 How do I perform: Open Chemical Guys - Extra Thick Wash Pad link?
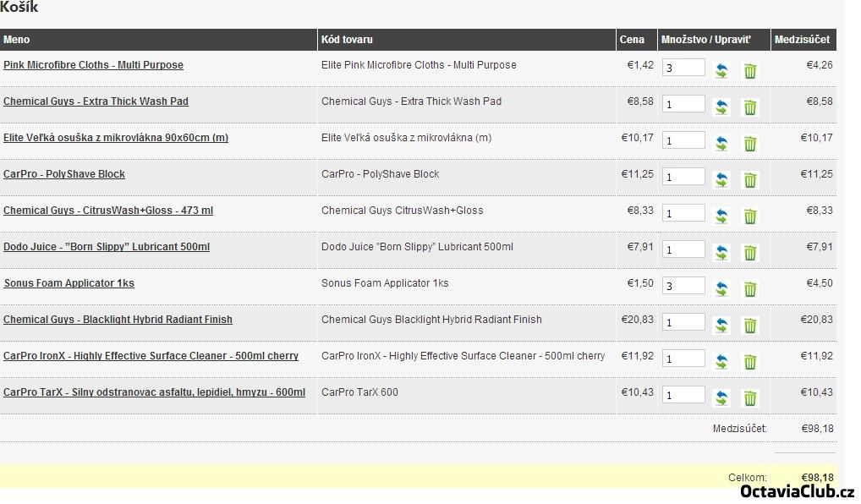click(96, 101)
